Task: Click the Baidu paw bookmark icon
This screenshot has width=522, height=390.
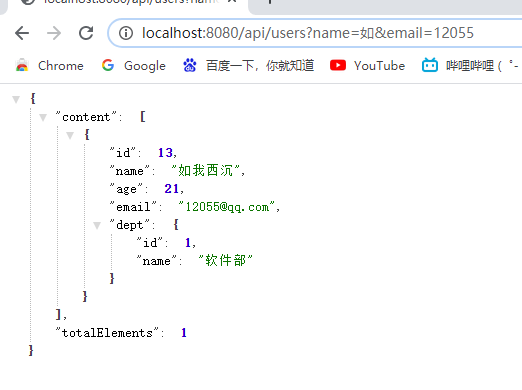Action: 190,65
